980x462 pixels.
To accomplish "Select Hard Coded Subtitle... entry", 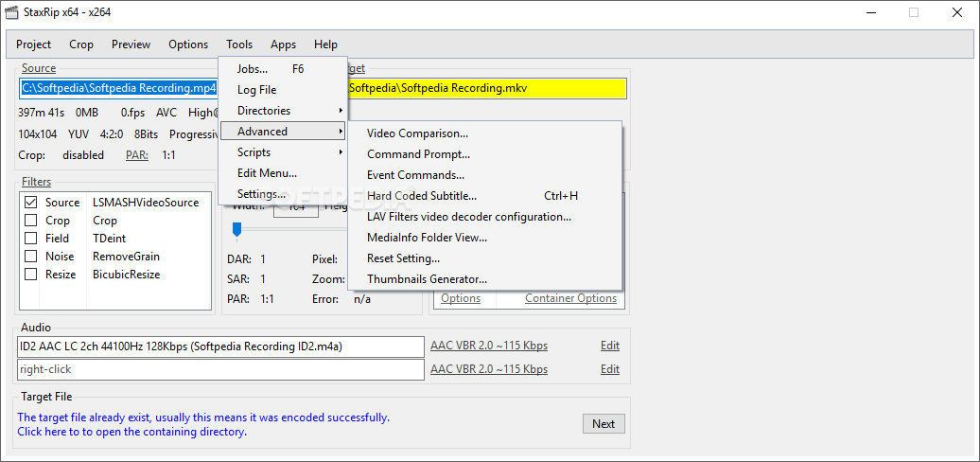I will [485, 196].
